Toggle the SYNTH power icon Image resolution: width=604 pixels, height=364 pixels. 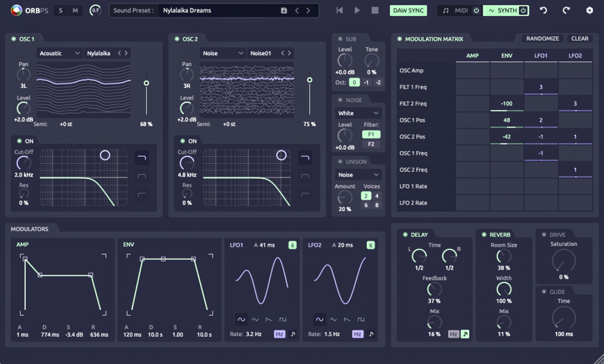(523, 10)
